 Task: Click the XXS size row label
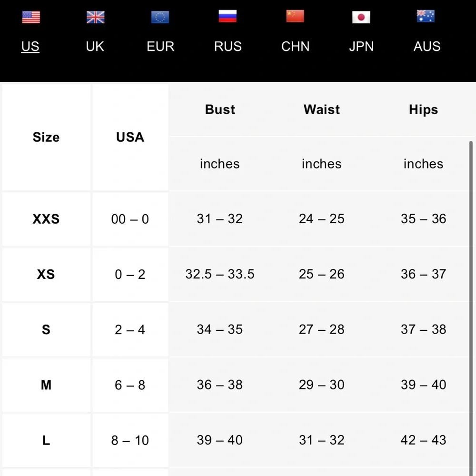click(x=46, y=219)
